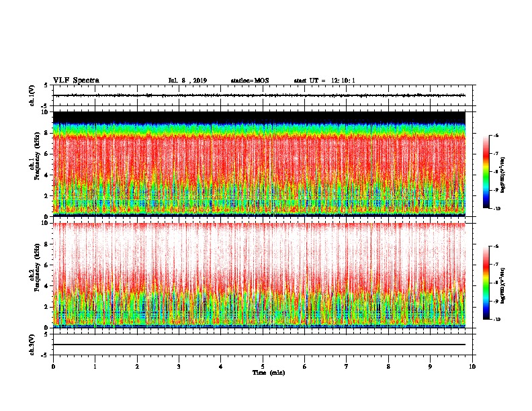Image resolution: width=532 pixels, height=411 pixels.
Task: Click the "0" tick on the time axis
Action: (x=53, y=367)
